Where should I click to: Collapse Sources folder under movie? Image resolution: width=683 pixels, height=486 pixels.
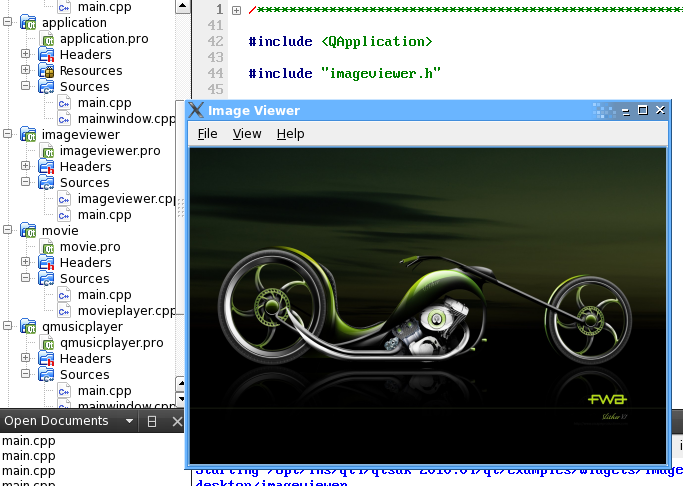(25, 277)
